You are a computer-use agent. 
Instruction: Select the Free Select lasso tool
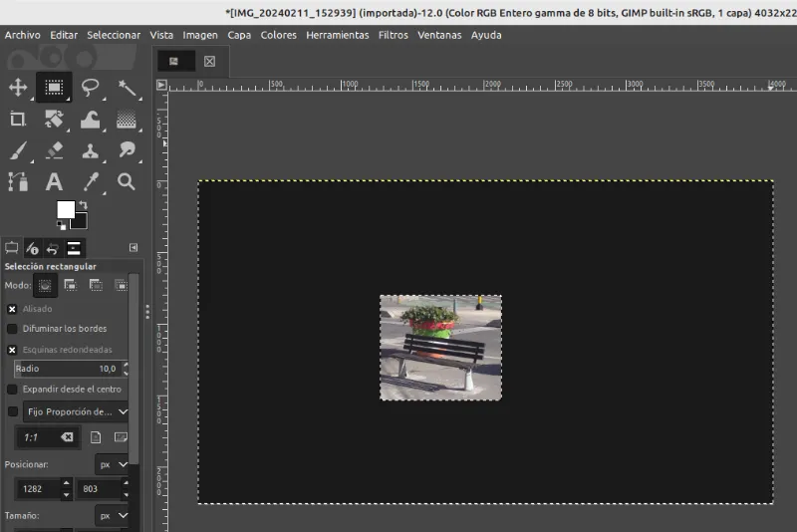90,87
